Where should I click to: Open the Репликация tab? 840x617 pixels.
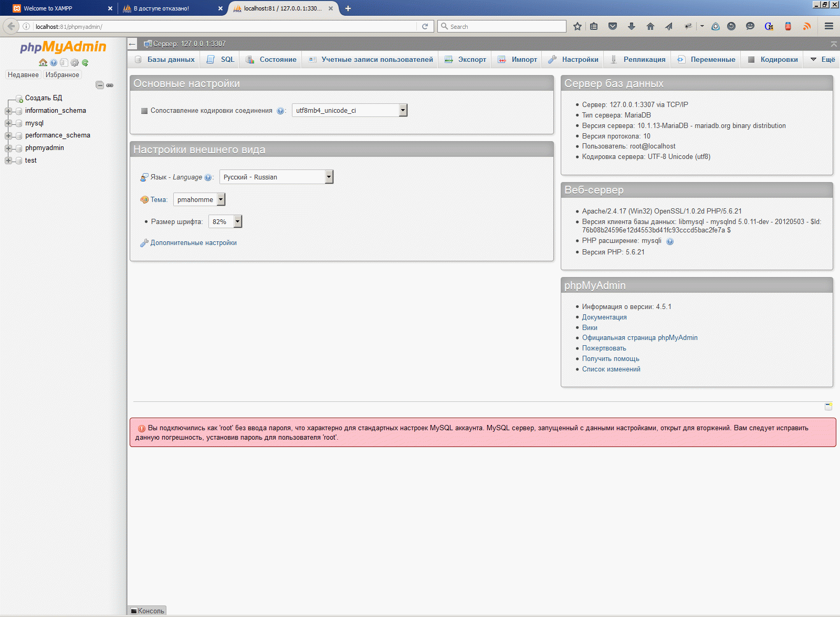[x=638, y=59]
